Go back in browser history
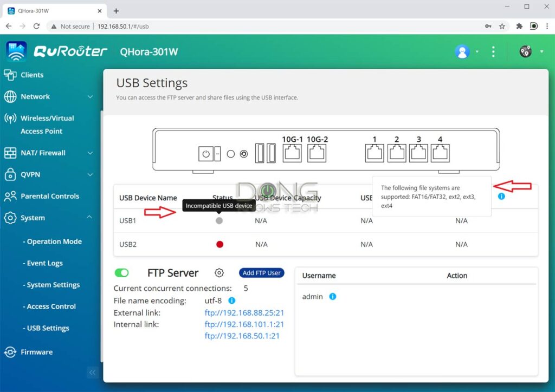The height and width of the screenshot is (392, 555). (x=9, y=26)
